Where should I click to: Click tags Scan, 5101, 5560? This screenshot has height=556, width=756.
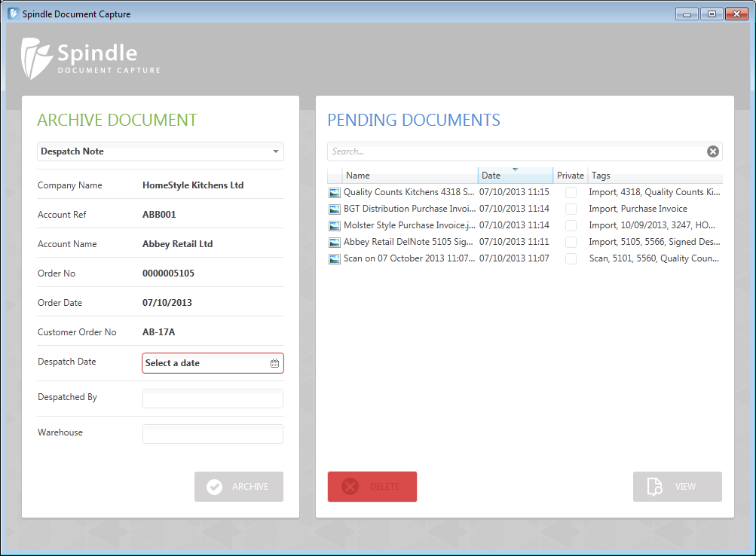tap(653, 258)
